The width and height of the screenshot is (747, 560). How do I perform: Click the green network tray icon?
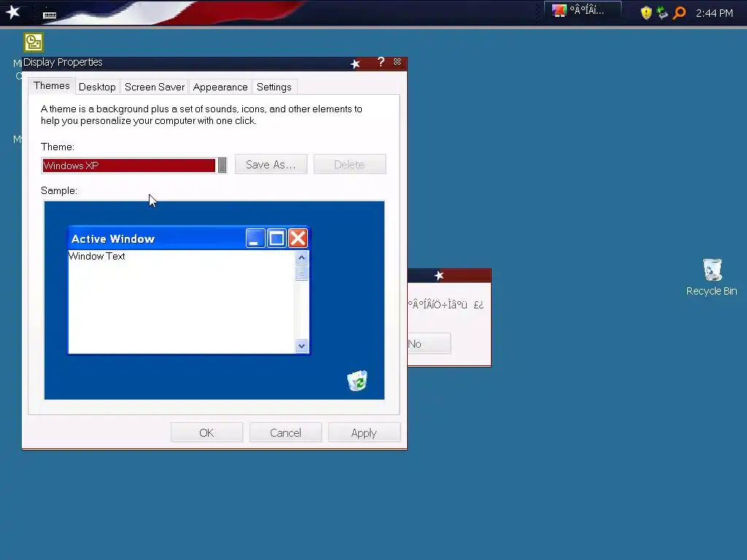(x=662, y=13)
